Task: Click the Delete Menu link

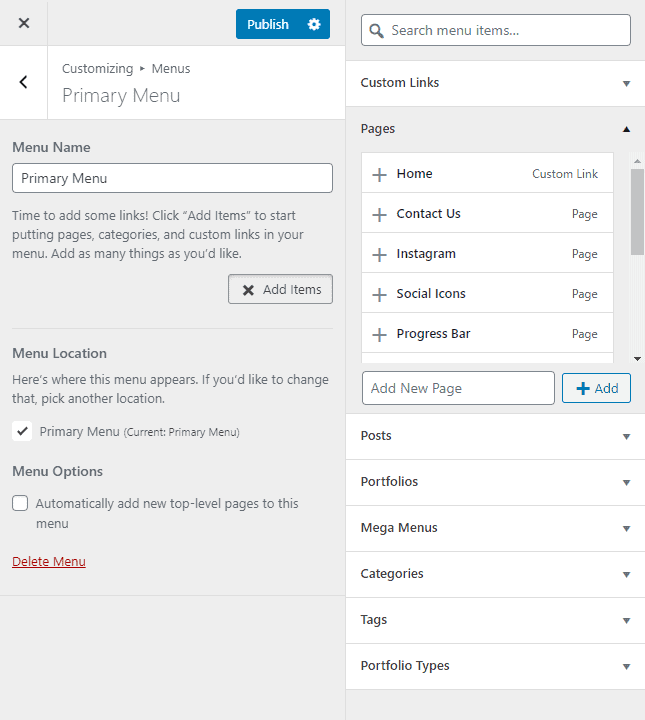Action: (x=49, y=562)
